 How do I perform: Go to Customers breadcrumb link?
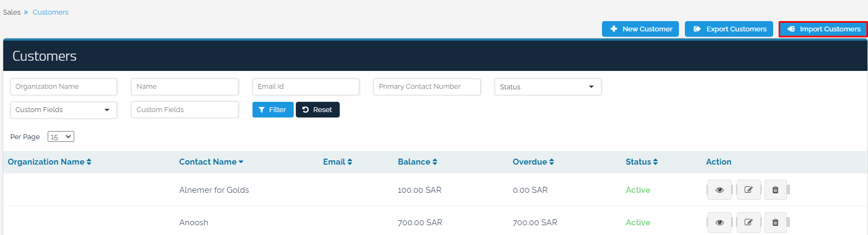point(50,12)
